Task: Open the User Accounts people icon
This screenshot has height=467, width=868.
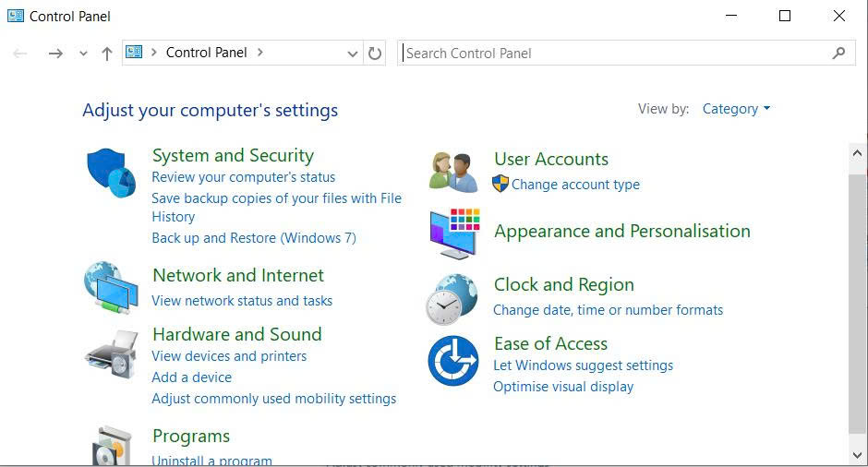Action: point(453,172)
